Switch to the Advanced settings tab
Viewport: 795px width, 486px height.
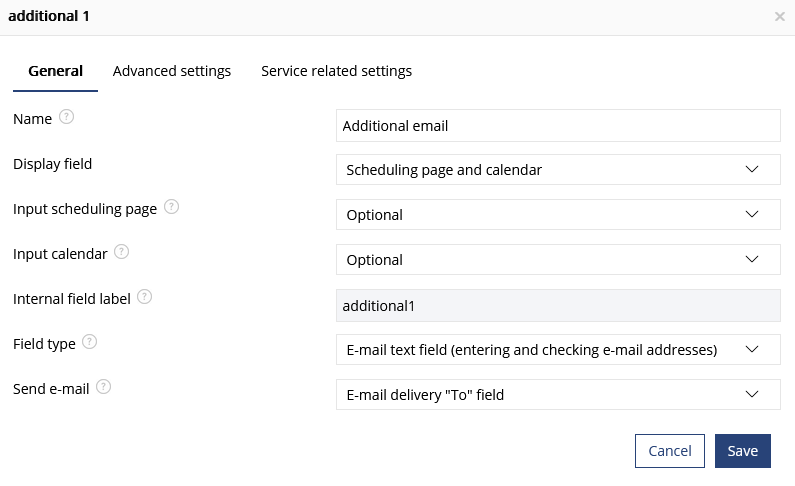click(172, 71)
